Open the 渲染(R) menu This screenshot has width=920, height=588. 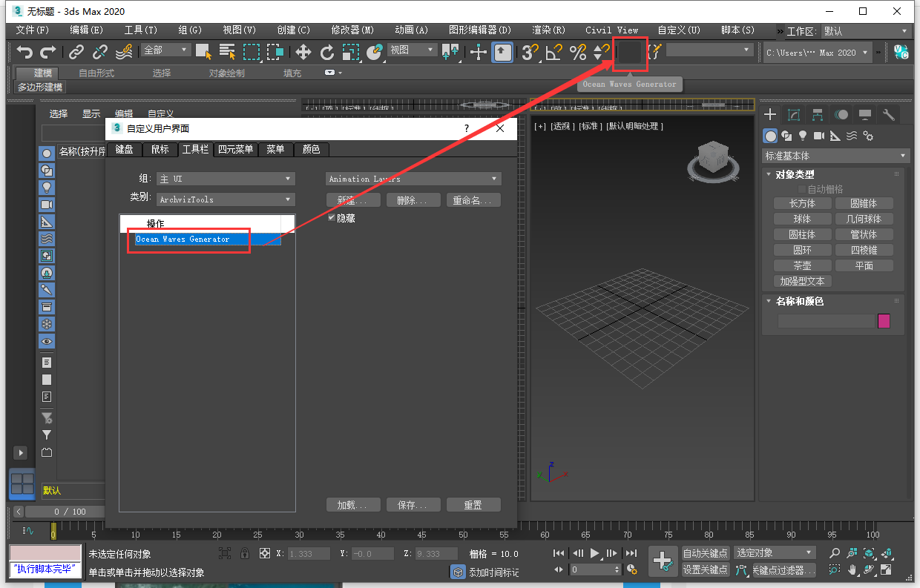tap(548, 30)
